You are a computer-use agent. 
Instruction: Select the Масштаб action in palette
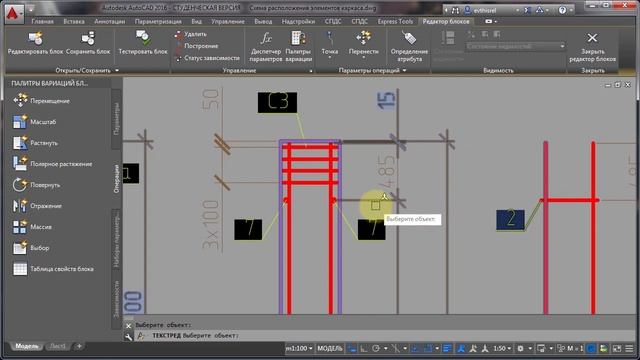(x=34, y=122)
